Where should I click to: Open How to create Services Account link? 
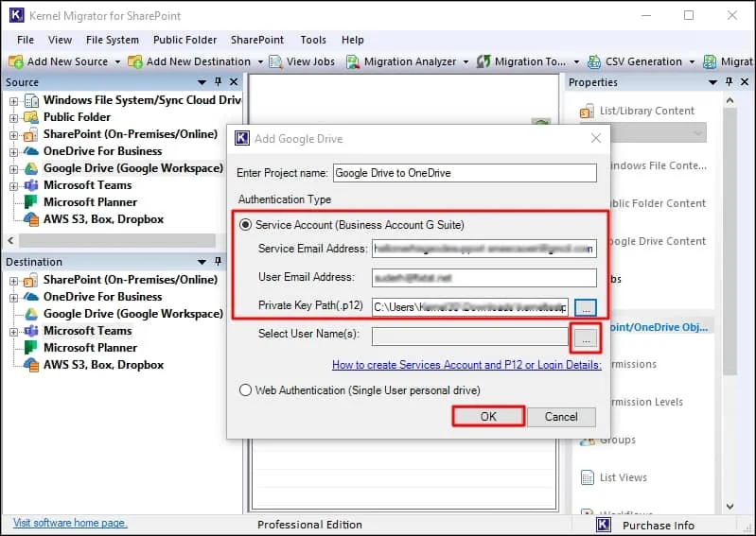466,365
